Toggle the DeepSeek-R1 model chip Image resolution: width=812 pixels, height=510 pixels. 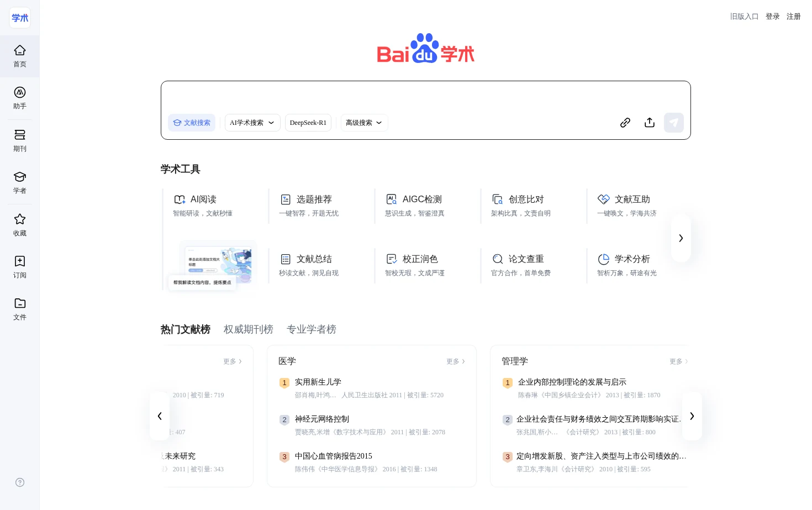tap(308, 123)
